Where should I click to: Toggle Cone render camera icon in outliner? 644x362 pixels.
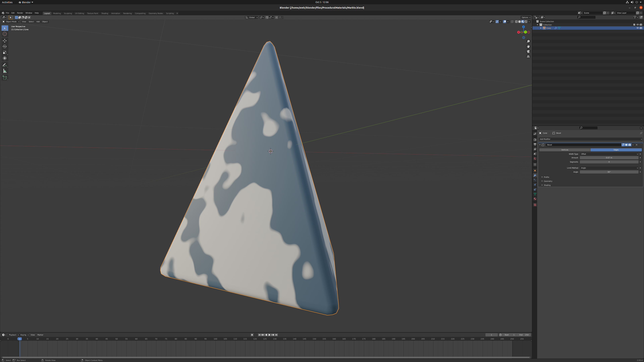click(641, 28)
